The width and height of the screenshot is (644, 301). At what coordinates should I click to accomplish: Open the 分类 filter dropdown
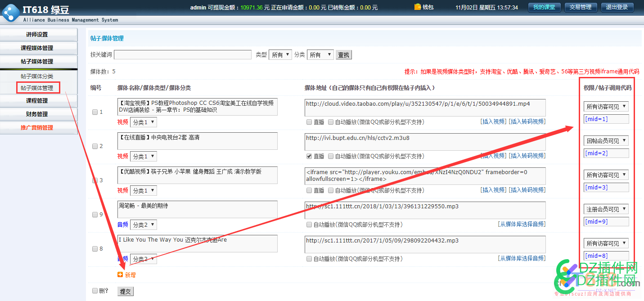[320, 54]
